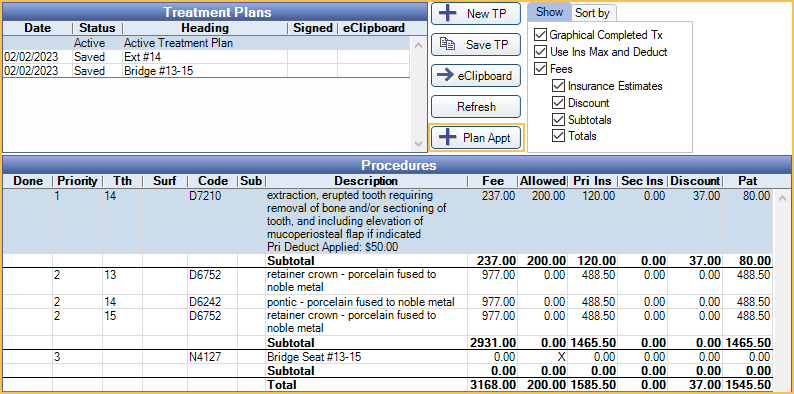Screen dimensions: 794x394
Task: Select the N4127 Bridge Seat #13-15 row
Action: [388, 357]
